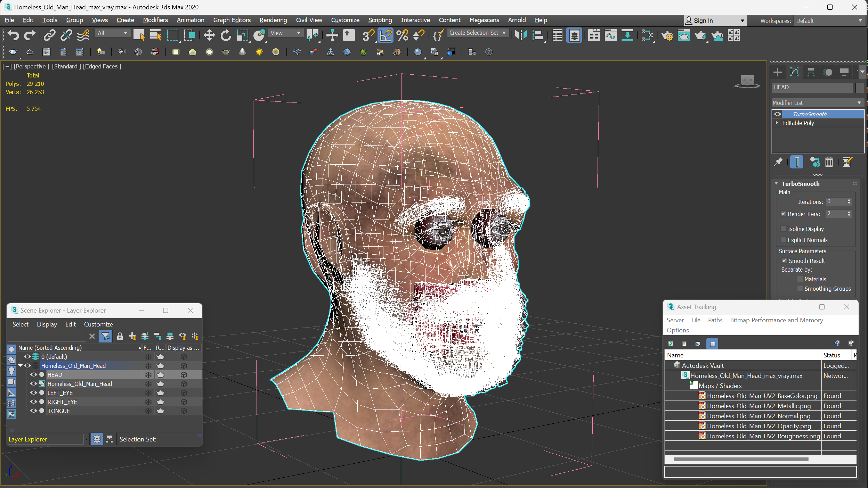The image size is (868, 488).
Task: Select the Select and Scale tool
Action: click(x=242, y=35)
